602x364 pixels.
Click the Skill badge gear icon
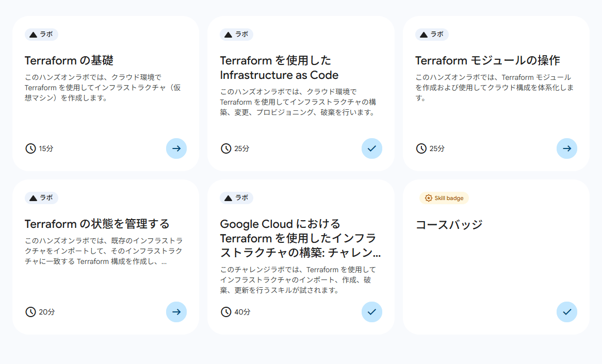click(x=429, y=198)
